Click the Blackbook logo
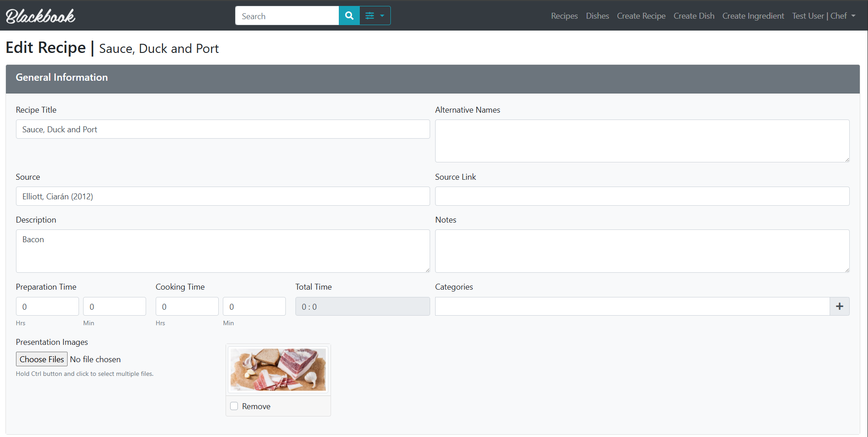 pos(40,16)
